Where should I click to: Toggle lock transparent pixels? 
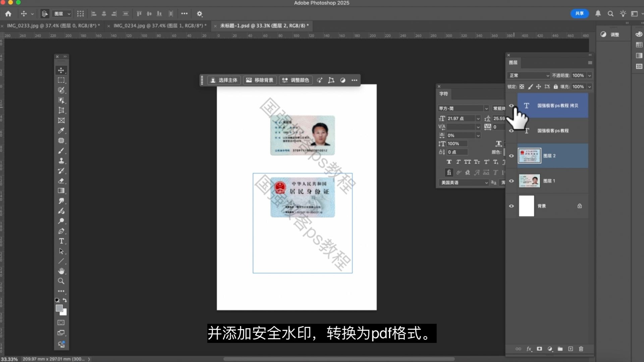pyautogui.click(x=522, y=87)
